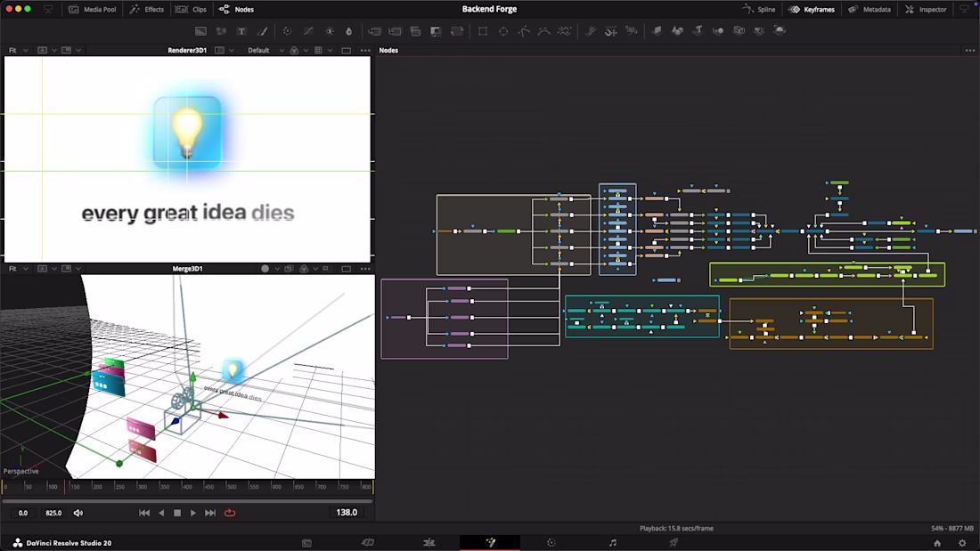Switch to the Media page
980x551 pixels.
(306, 543)
